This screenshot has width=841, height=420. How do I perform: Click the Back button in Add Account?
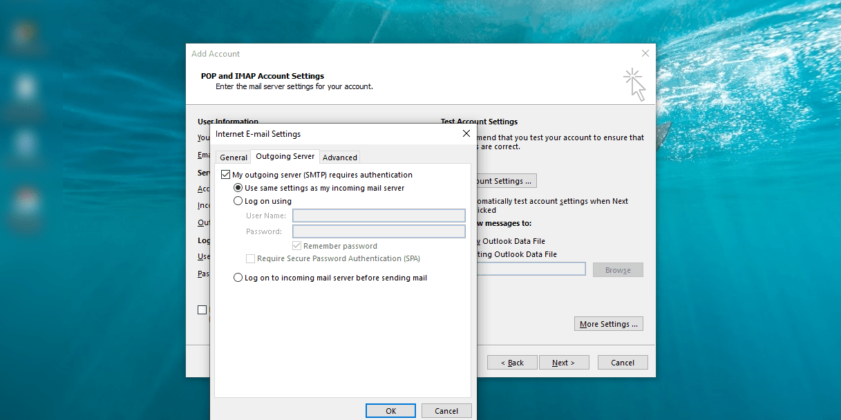click(512, 363)
